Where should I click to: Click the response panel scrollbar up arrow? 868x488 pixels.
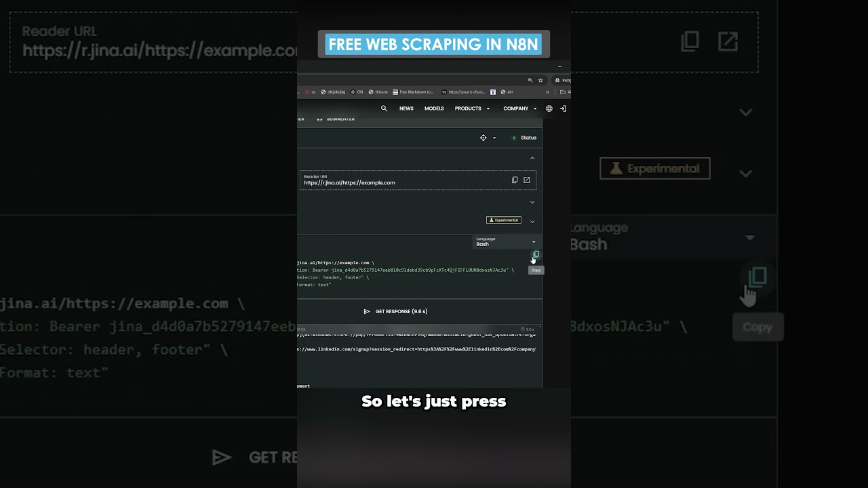pyautogui.click(x=540, y=327)
